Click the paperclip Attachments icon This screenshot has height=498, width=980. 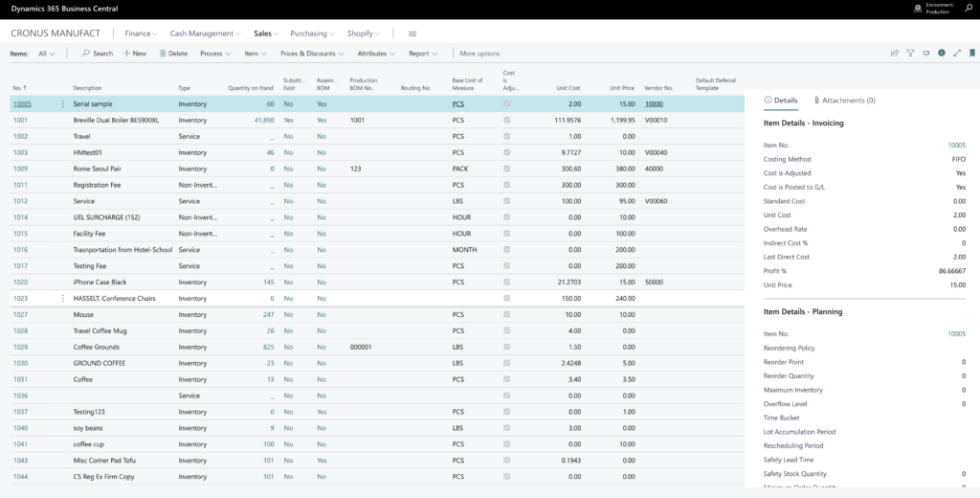pyautogui.click(x=817, y=101)
